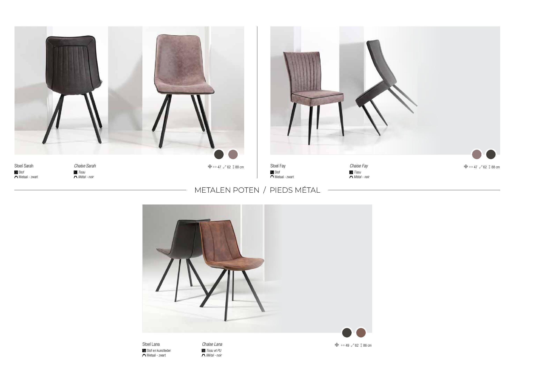The height and width of the screenshot is (392, 533).
Task: Click the dimensions icon beside Stoel Sarah sizes
Action: point(210,166)
